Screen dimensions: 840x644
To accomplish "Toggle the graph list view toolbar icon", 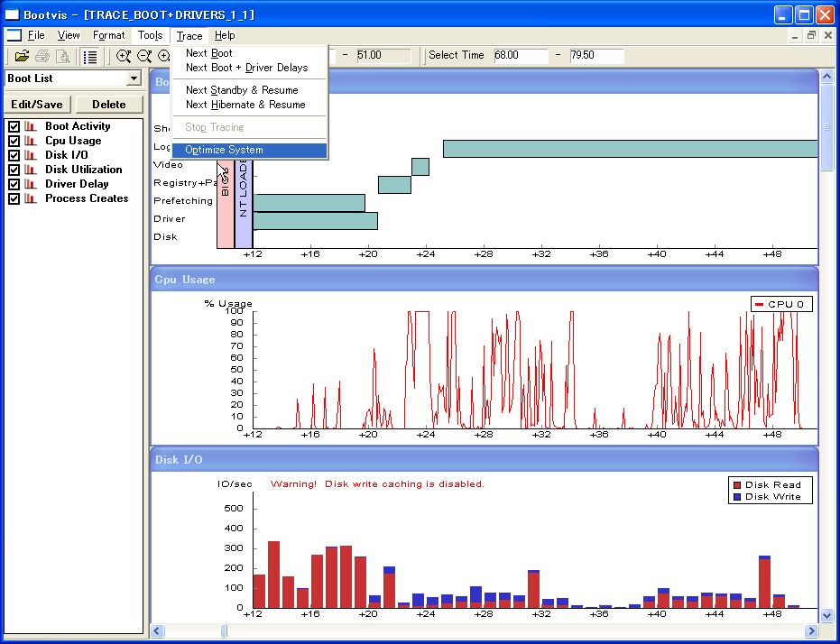I will tap(90, 56).
